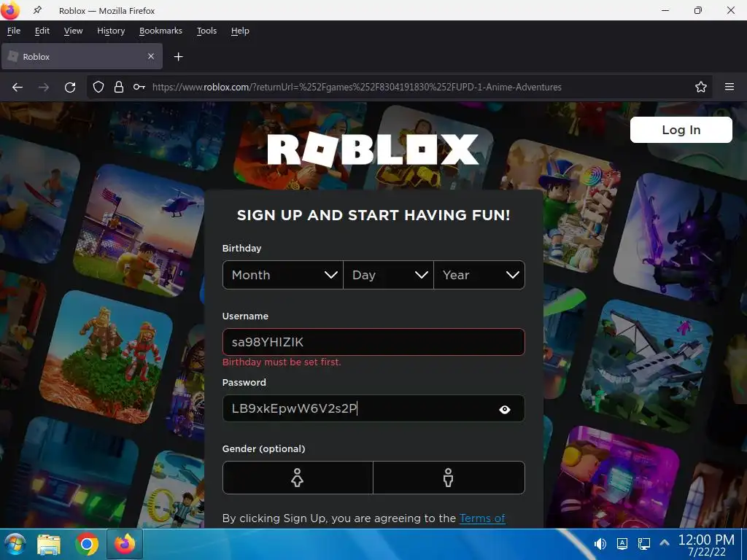Screen dimensions: 747x560
Task: Show hidden tray icons arrow
Action: [x=665, y=542]
